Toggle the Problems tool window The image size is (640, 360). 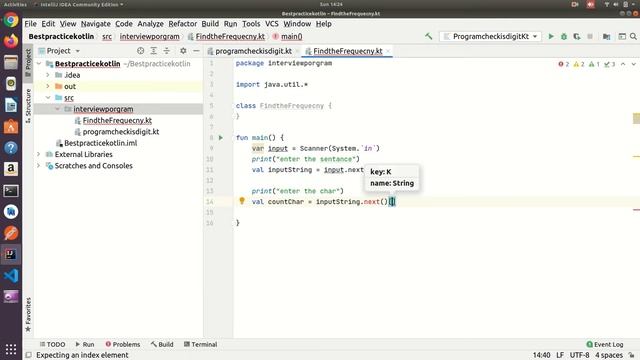click(x=123, y=344)
